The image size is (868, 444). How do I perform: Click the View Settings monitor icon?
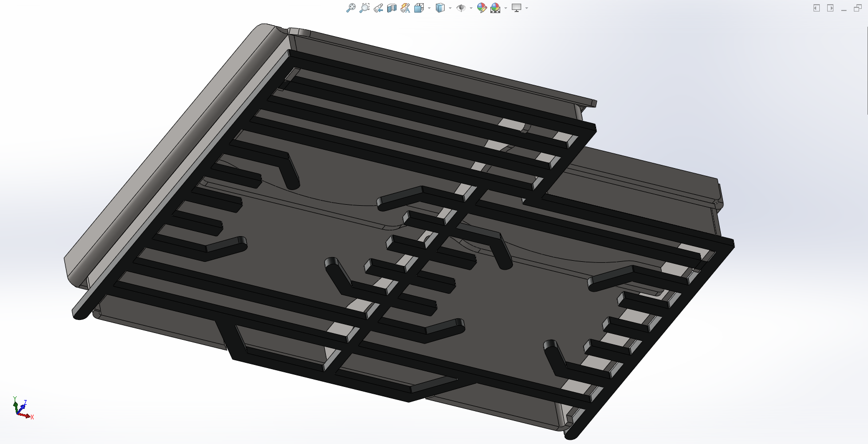coord(517,8)
